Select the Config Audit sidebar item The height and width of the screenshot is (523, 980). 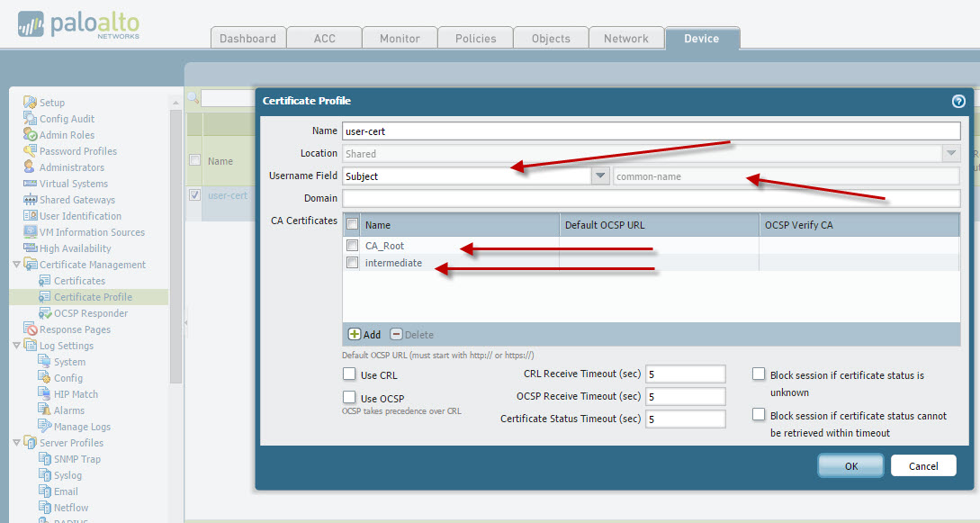point(66,118)
